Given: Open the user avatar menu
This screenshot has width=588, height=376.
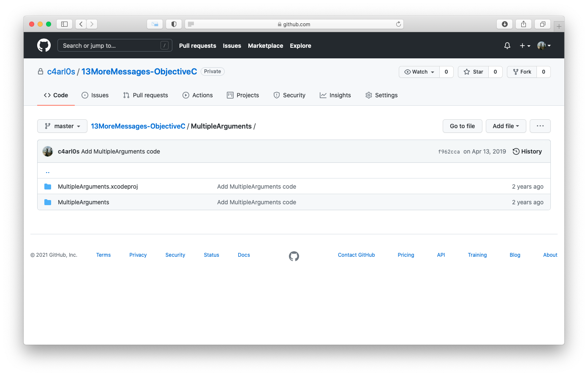Looking at the screenshot, I should [x=544, y=46].
